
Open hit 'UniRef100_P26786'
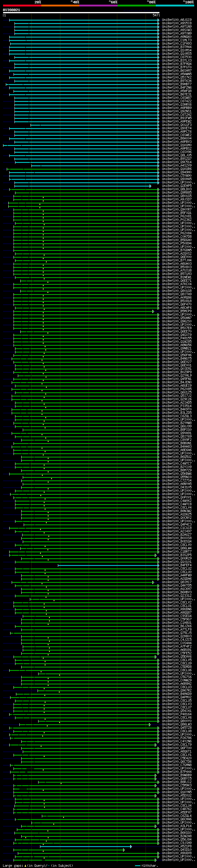177,738
